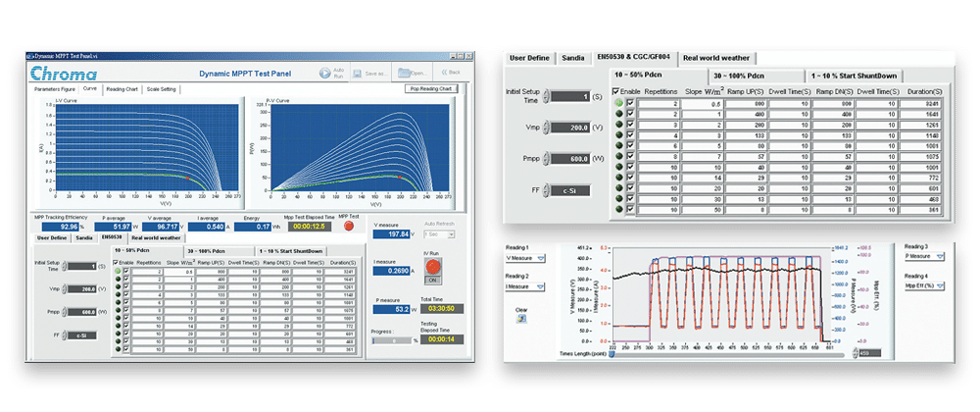
Task: Click the Clear icon beside the reading chart
Action: pos(521,319)
